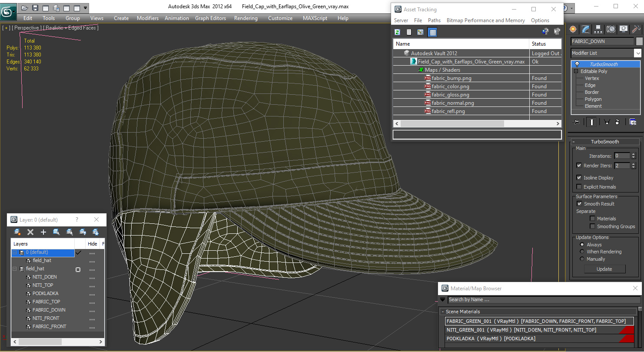This screenshot has width=644, height=352.
Task: Open the Modifier List dropdown
Action: 637,53
